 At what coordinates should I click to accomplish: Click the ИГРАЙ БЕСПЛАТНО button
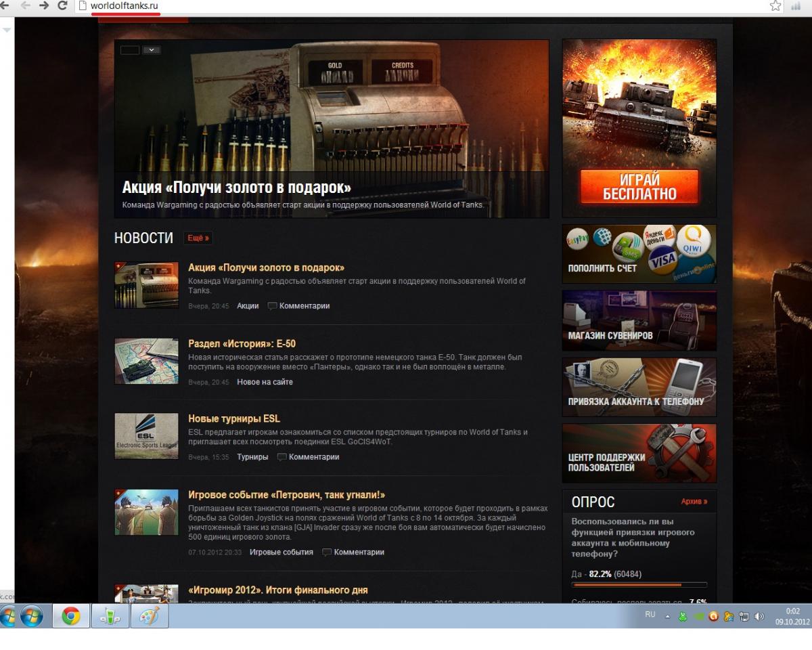click(x=639, y=187)
